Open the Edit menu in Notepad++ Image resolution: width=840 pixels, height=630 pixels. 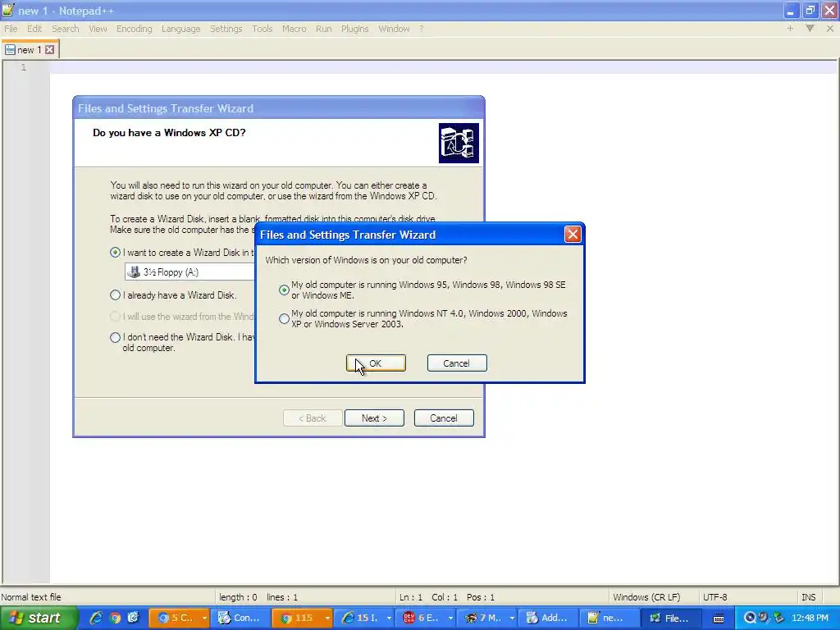point(34,29)
